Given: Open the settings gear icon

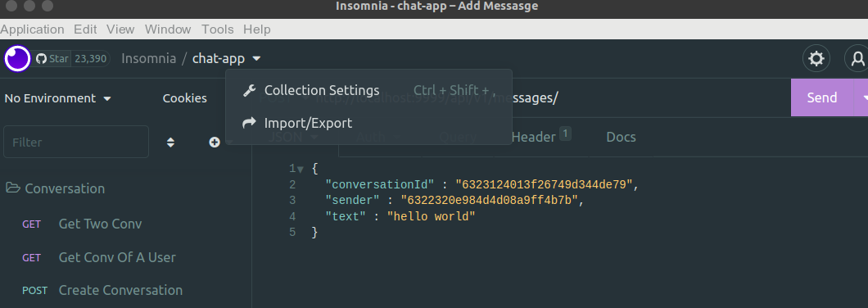Looking at the screenshot, I should [x=816, y=58].
